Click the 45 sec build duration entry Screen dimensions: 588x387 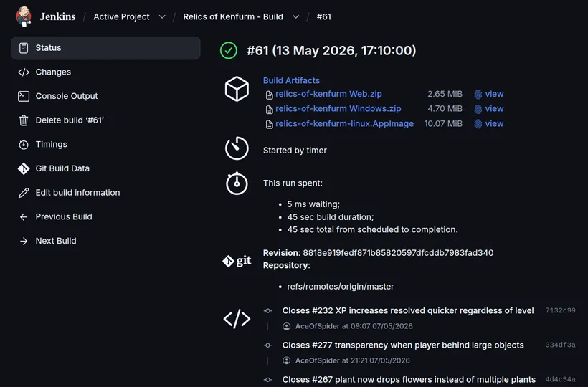pos(331,217)
